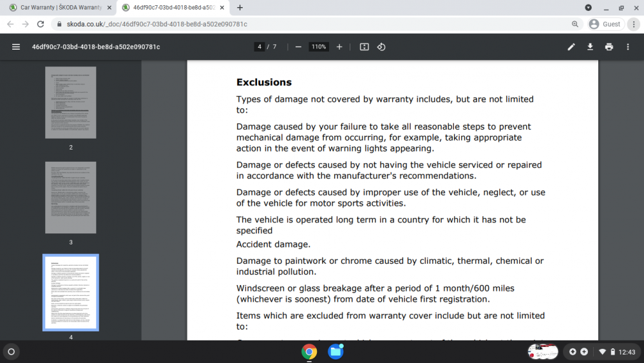Image resolution: width=644 pixels, height=363 pixels.
Task: Rotate the document counterclockwise
Action: (x=381, y=47)
